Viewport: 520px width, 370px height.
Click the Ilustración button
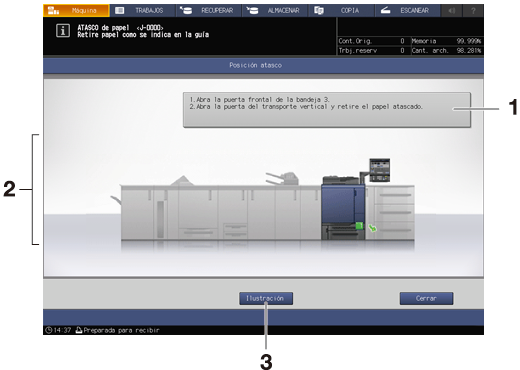(x=266, y=298)
